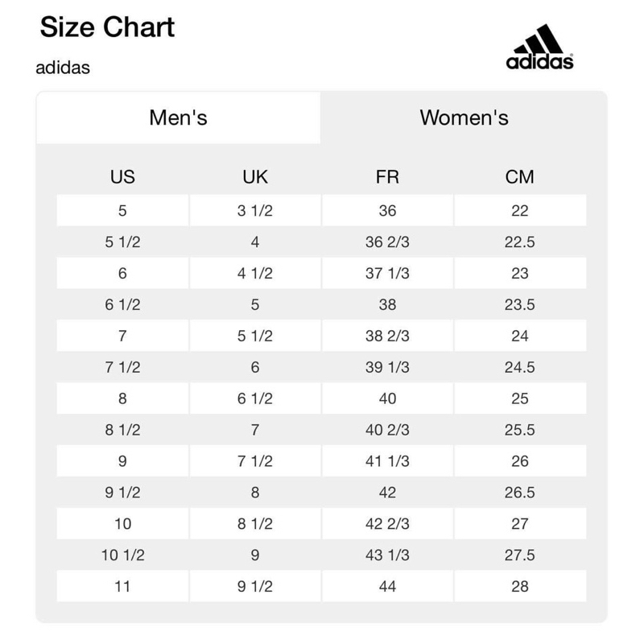The height and width of the screenshot is (644, 644).
Task: Select UK size 3 1/2 cell
Action: pyautogui.click(x=255, y=211)
